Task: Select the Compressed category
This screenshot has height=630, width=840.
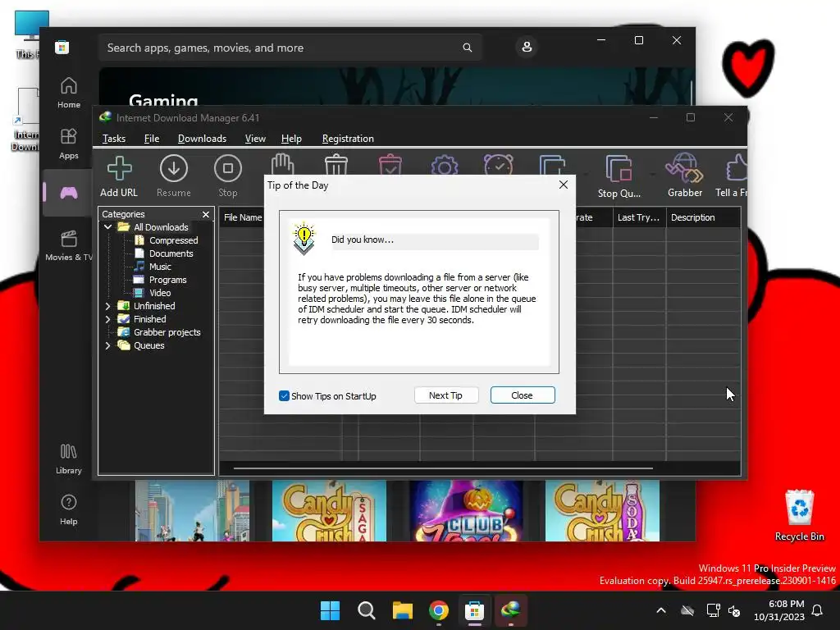Action: click(173, 240)
